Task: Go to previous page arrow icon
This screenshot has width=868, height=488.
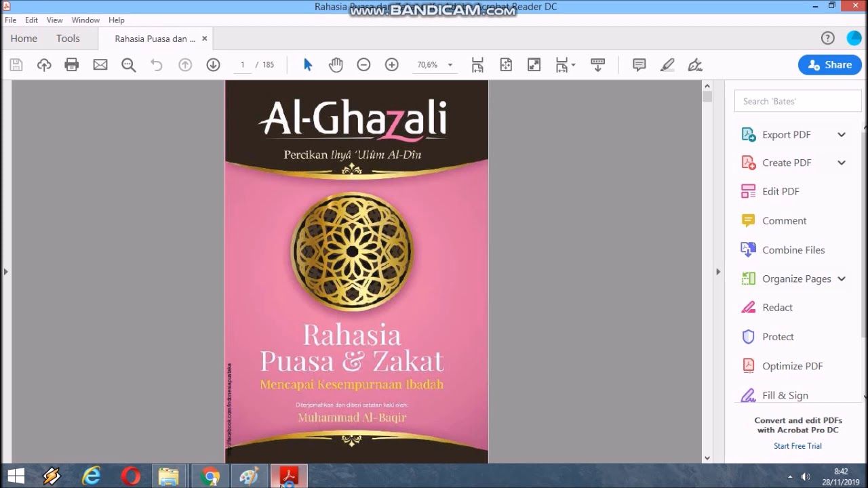Action: click(x=185, y=65)
